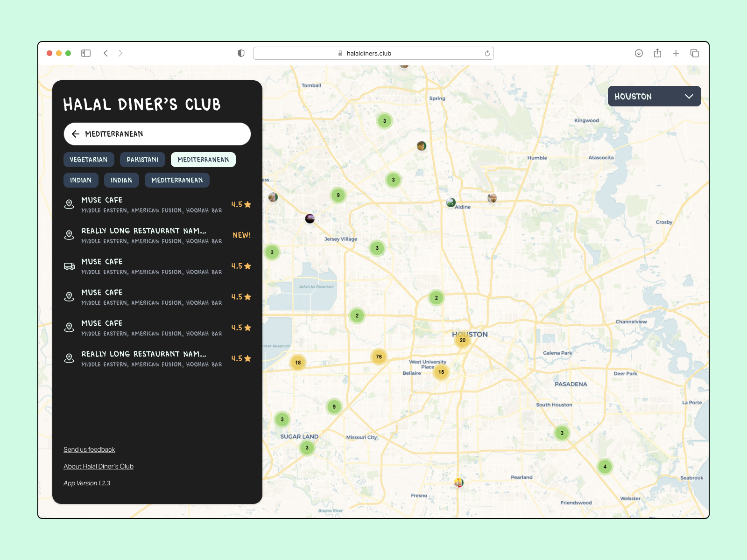Open the map cluster labeled 4
Image resolution: width=747 pixels, height=560 pixels.
click(x=605, y=467)
